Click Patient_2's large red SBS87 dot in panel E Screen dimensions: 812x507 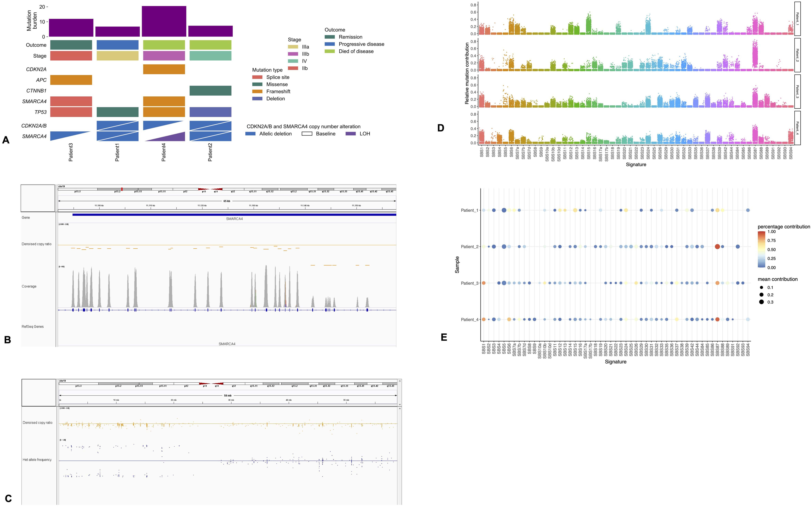[x=717, y=247]
